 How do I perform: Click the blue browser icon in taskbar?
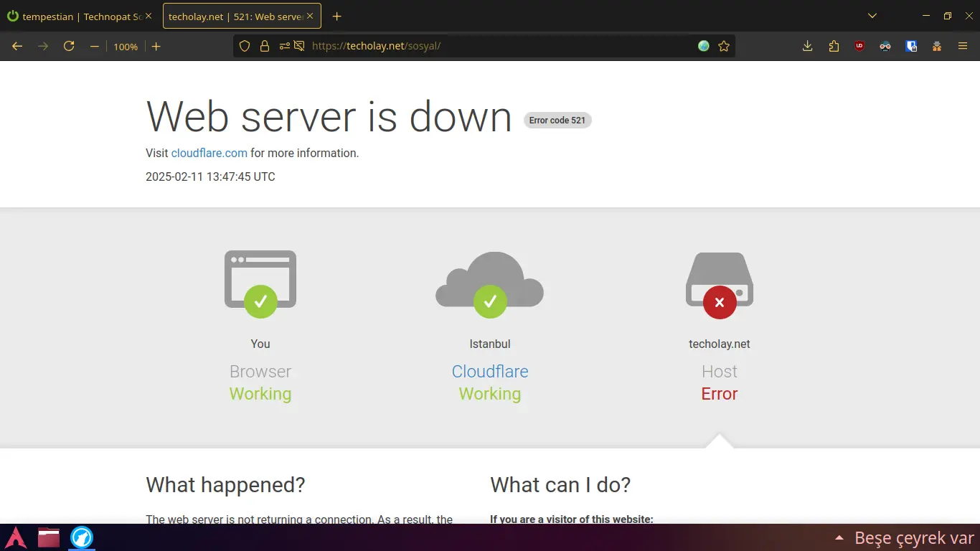click(x=82, y=537)
